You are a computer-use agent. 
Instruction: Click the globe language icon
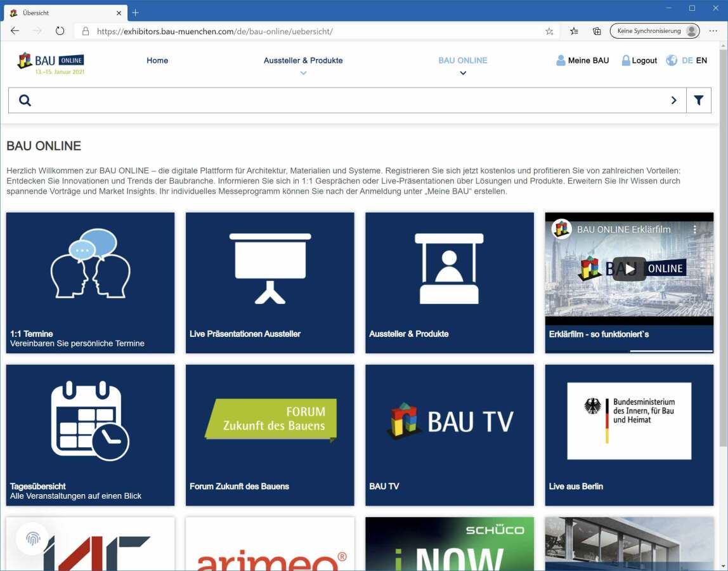[672, 60]
